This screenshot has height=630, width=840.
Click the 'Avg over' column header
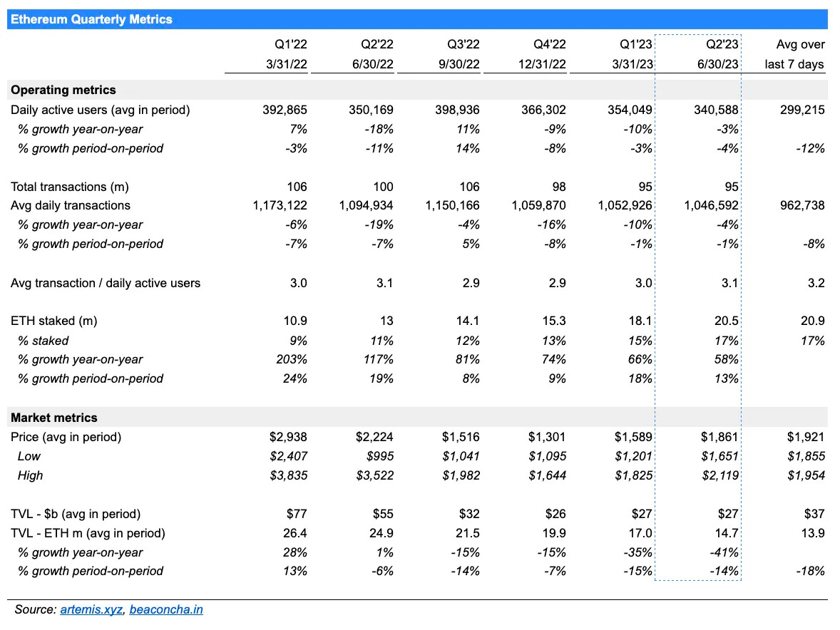click(800, 44)
